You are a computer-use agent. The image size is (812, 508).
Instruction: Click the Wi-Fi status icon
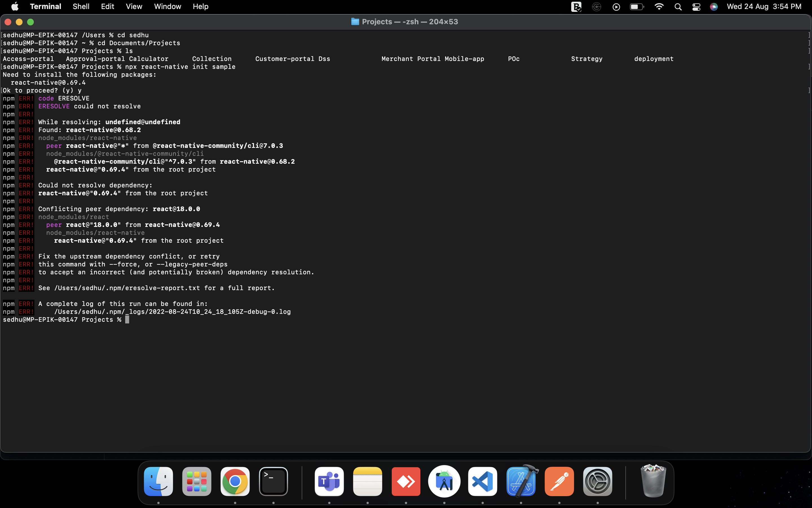[x=659, y=7]
